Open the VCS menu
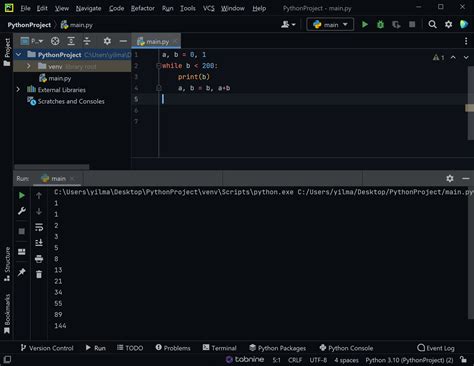 pos(209,8)
